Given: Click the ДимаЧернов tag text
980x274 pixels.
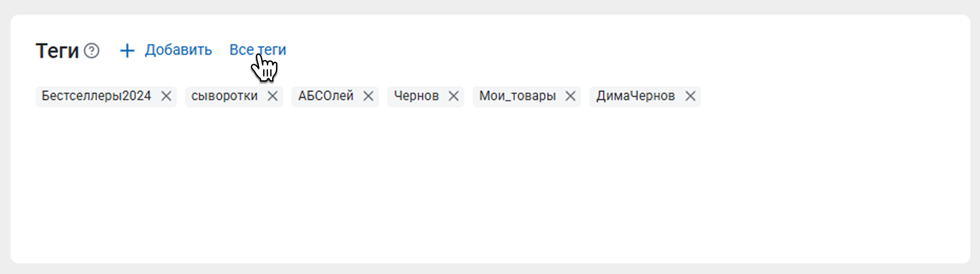Looking at the screenshot, I should [635, 96].
